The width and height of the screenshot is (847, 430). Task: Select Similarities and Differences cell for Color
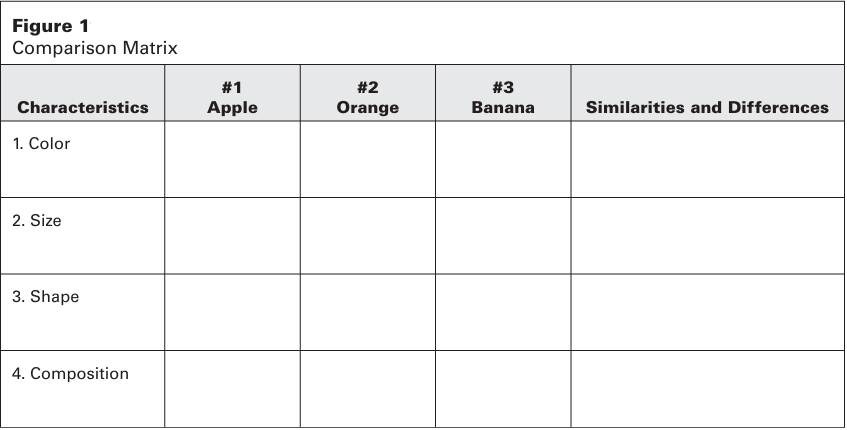pyautogui.click(x=706, y=159)
